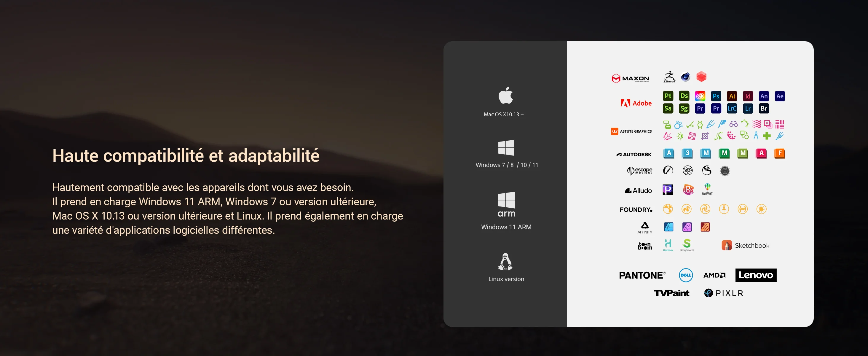868x356 pixels.
Task: Click the Affinity Designer blue icon
Action: 668,227
